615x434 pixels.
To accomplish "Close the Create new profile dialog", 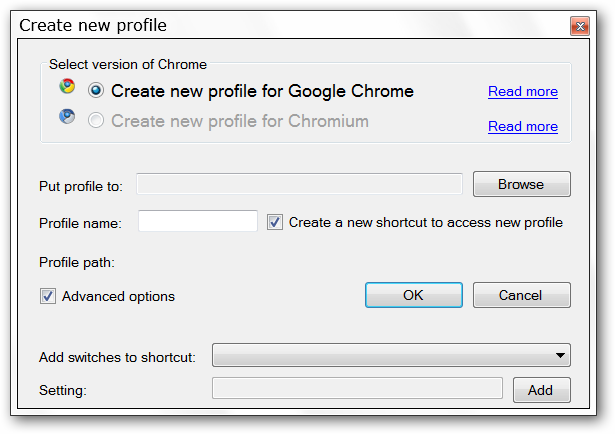I will [579, 25].
